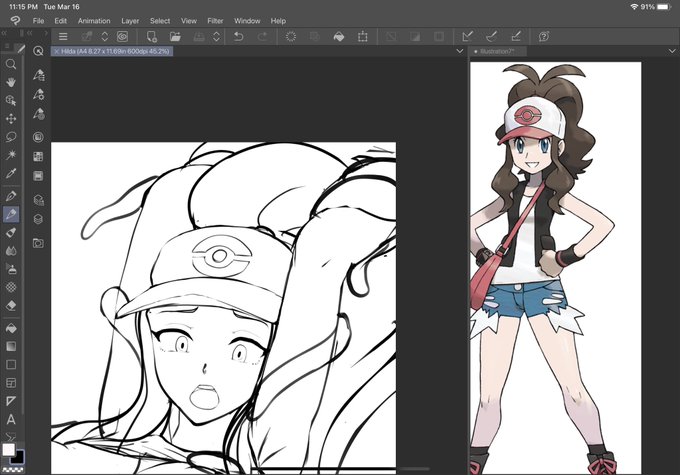Click the Fill bucket icon in command bar
The height and width of the screenshot is (475, 680).
tap(339, 37)
